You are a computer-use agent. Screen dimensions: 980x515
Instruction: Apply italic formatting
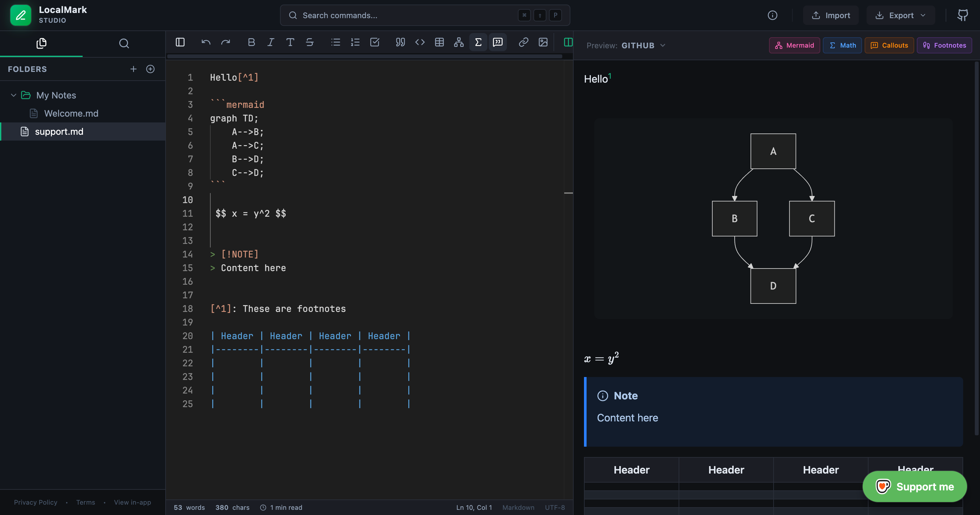271,42
